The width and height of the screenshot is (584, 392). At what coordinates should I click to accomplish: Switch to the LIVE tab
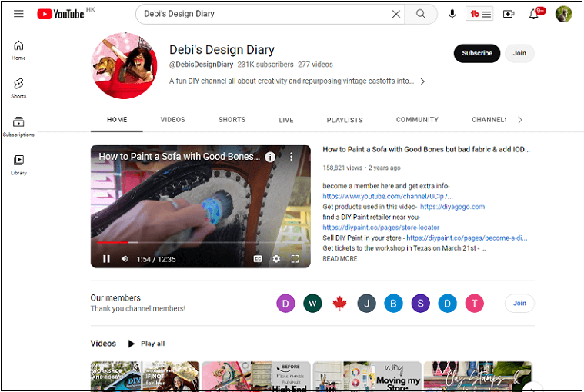(286, 120)
